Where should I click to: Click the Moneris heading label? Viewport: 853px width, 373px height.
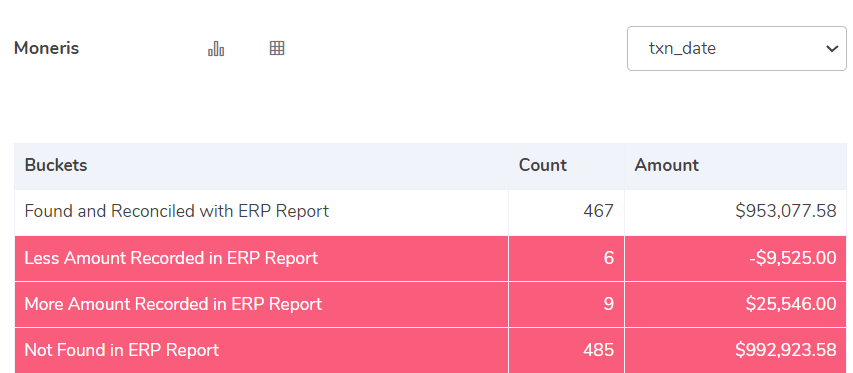point(46,48)
